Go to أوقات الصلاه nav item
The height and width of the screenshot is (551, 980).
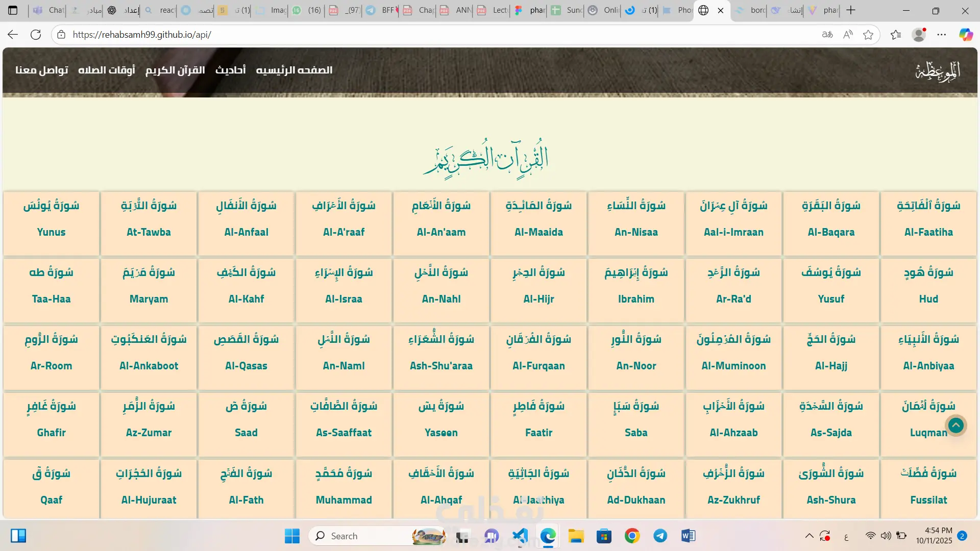pyautogui.click(x=106, y=70)
